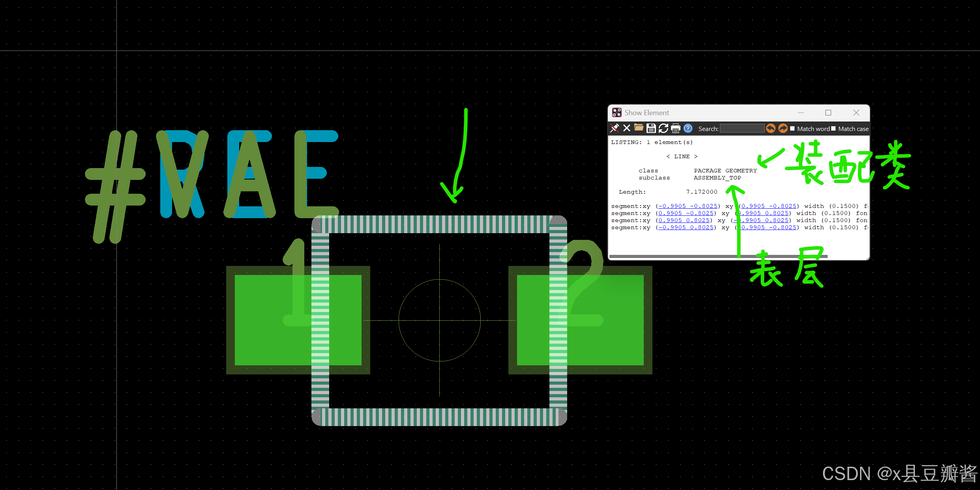Refresh the Show Element listing
The width and height of the screenshot is (980, 490).
[x=663, y=128]
